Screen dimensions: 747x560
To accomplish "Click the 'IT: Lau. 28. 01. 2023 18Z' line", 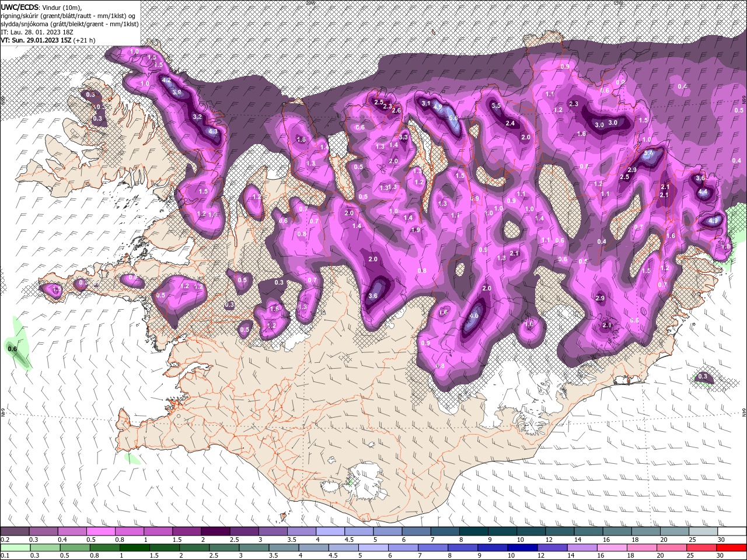I will tap(36, 32).
